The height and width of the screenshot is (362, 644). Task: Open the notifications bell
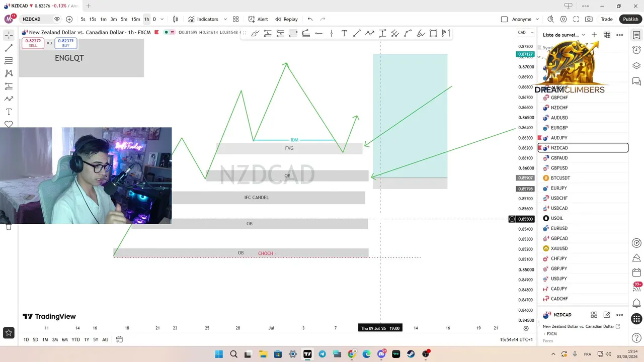click(636, 303)
